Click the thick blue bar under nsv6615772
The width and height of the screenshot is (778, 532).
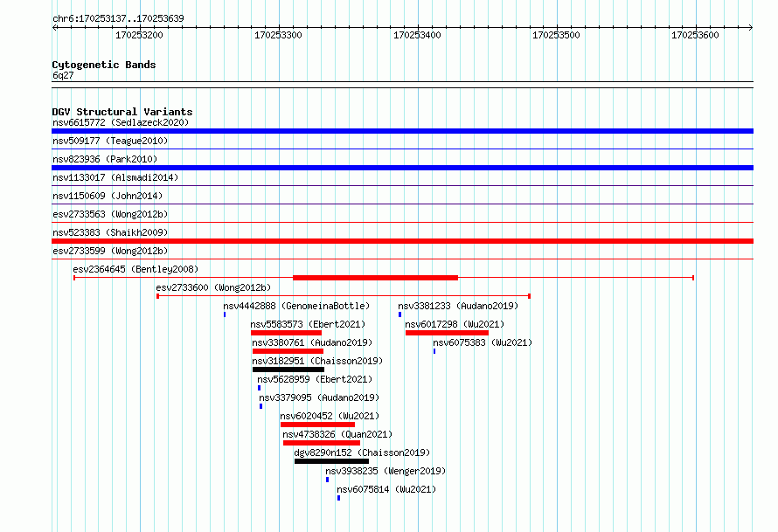[402, 131]
